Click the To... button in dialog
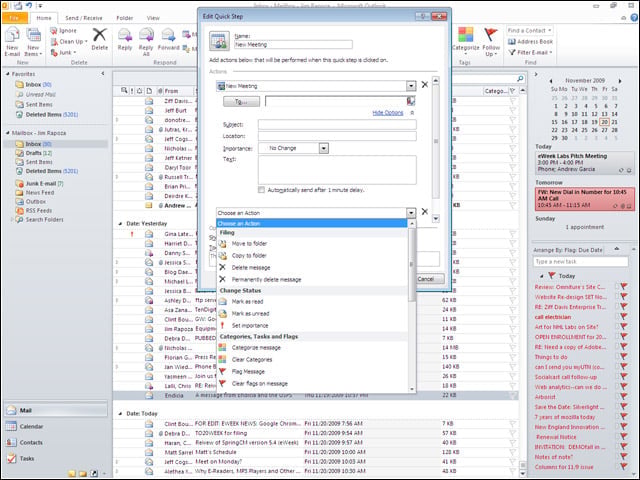 pyautogui.click(x=241, y=102)
